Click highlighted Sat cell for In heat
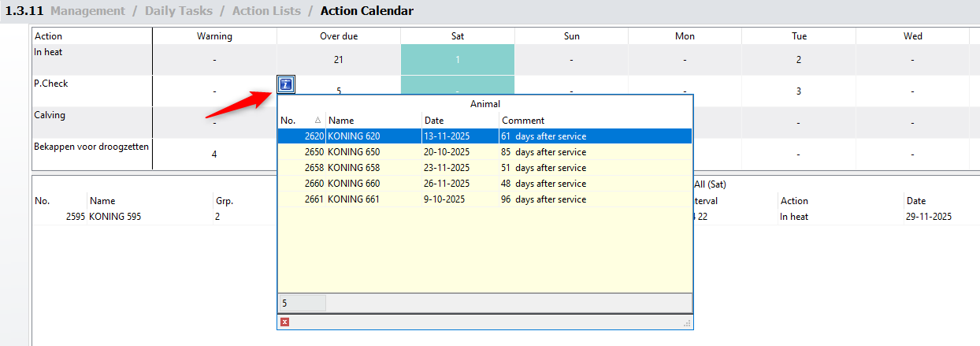The height and width of the screenshot is (346, 980). click(458, 60)
